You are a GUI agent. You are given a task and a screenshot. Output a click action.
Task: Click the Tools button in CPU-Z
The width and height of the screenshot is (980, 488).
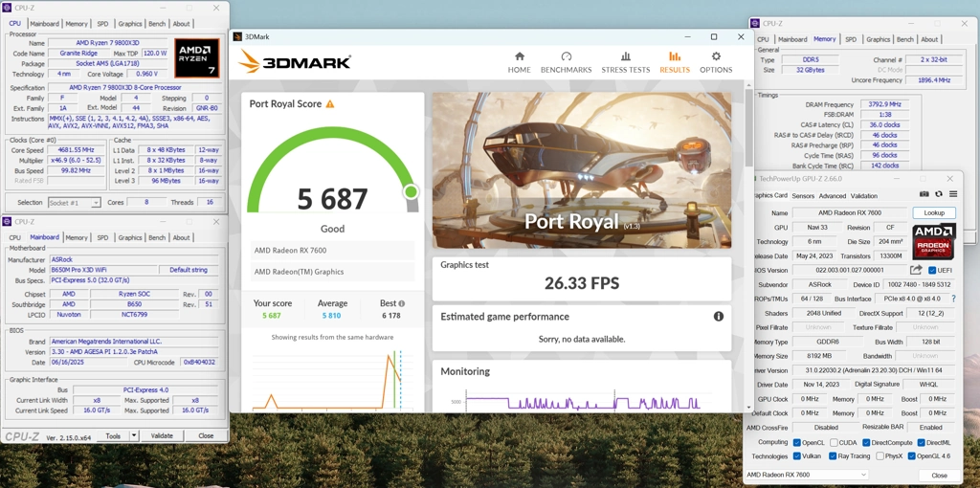tap(113, 435)
